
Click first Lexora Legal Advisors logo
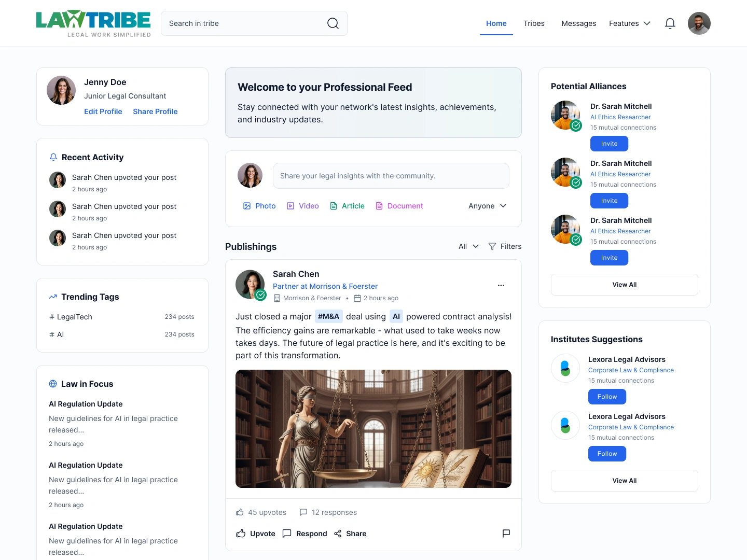click(x=565, y=368)
